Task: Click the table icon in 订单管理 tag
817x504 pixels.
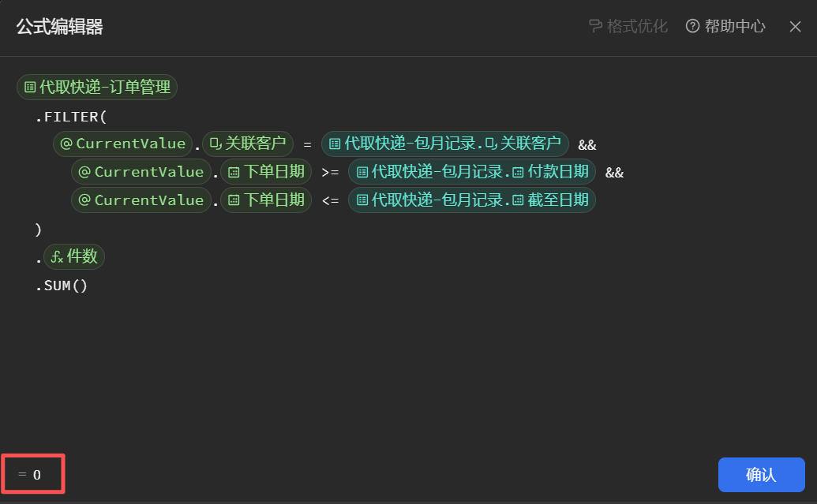Action: (30, 88)
